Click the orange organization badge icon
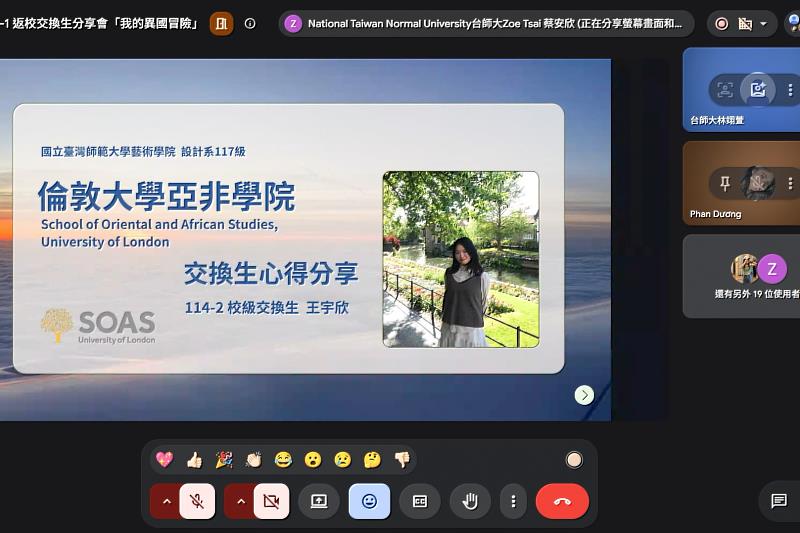Image resolution: width=800 pixels, height=533 pixels. pyautogui.click(x=221, y=23)
